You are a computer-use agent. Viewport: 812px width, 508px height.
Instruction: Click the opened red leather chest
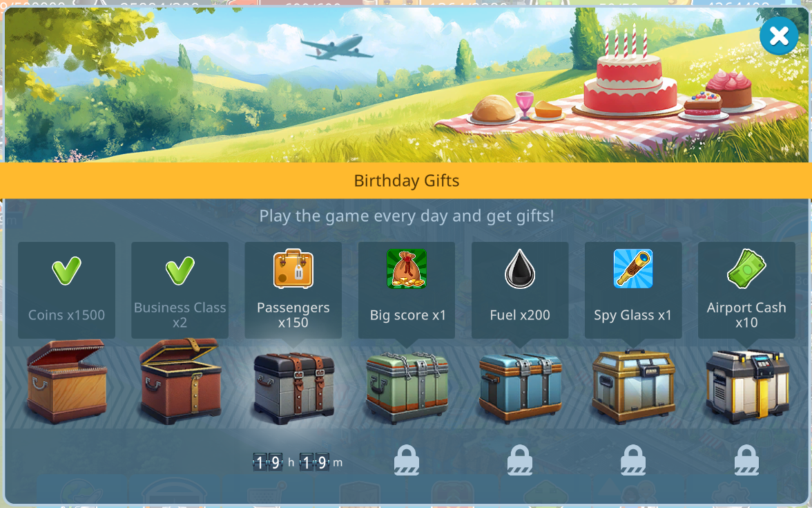pyautogui.click(x=180, y=382)
